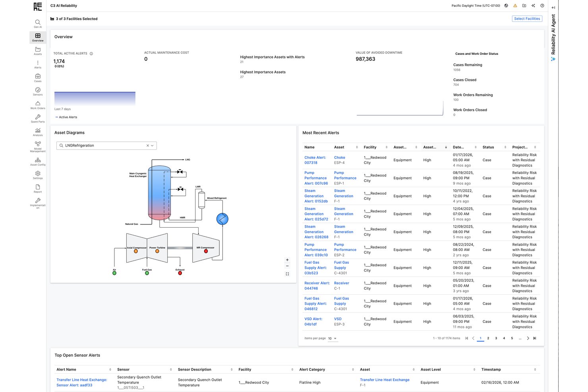Open Settings gear in the sidebar
The height and width of the screenshot is (392, 588).
[x=38, y=175]
